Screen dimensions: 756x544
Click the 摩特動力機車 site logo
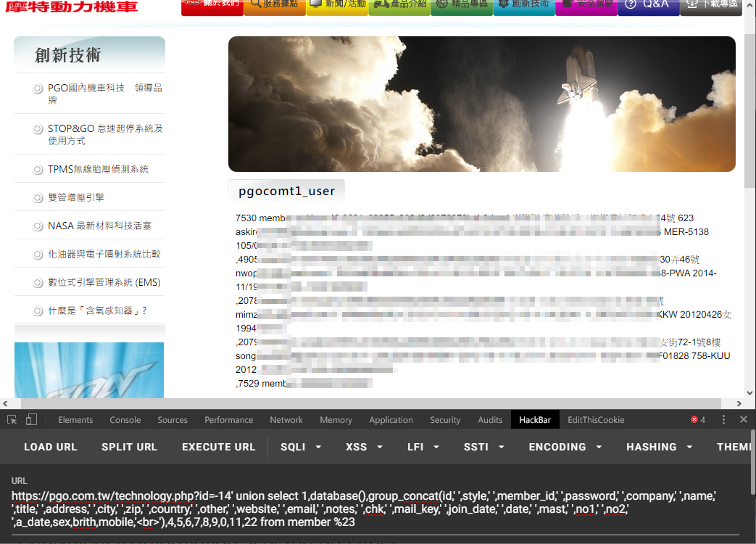71,7
